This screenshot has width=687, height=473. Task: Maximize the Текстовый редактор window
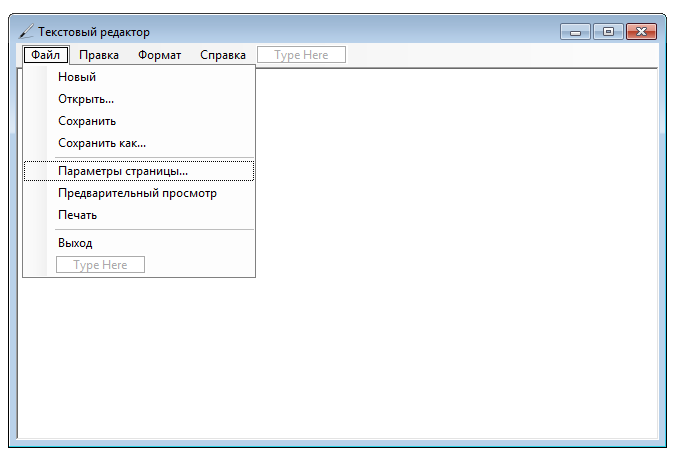pyautogui.click(x=608, y=32)
